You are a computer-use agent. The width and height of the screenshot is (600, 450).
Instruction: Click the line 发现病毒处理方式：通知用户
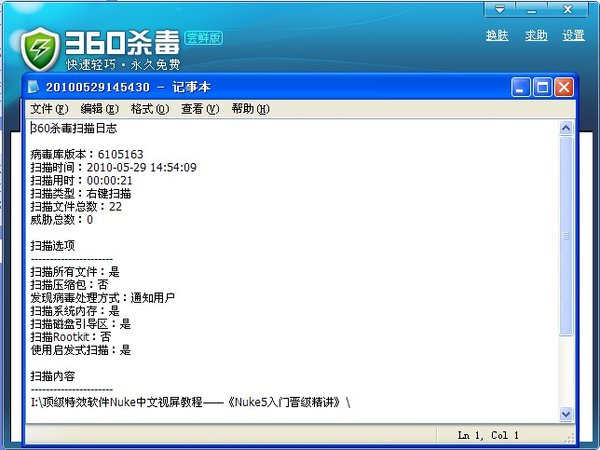pyautogui.click(x=103, y=298)
